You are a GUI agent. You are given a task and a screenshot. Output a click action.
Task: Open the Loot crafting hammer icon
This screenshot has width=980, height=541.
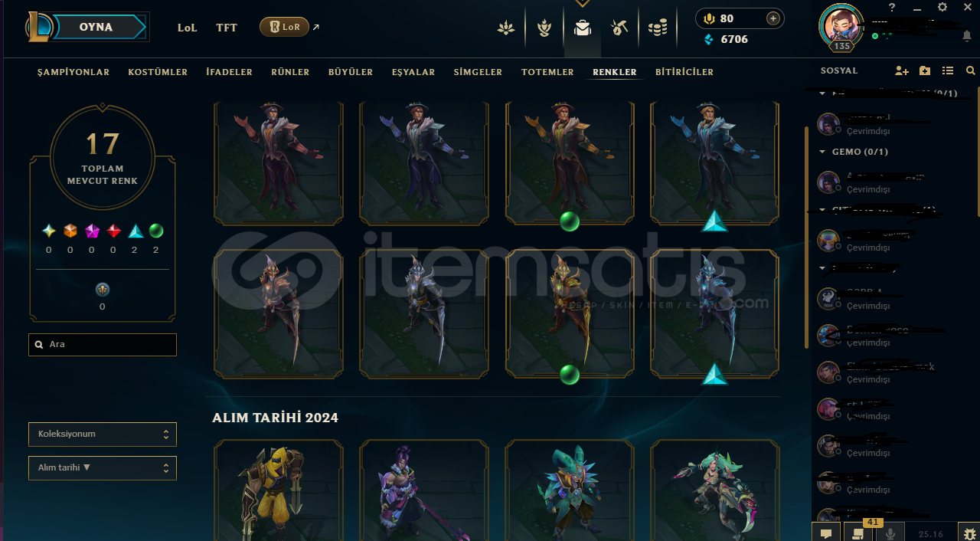point(619,28)
